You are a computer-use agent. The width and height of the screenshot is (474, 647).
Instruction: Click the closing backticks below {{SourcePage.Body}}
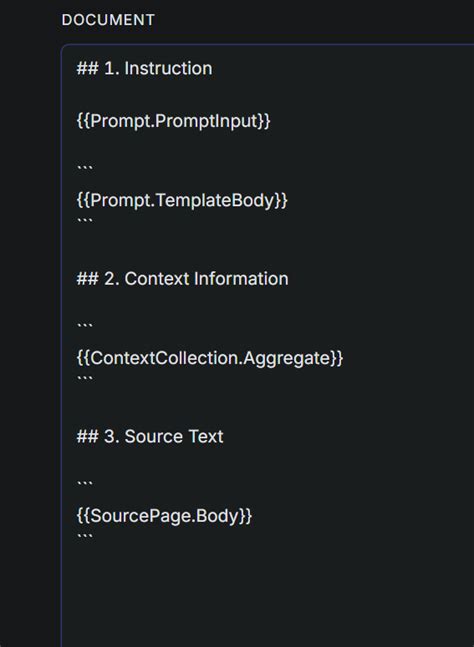[x=85, y=536]
